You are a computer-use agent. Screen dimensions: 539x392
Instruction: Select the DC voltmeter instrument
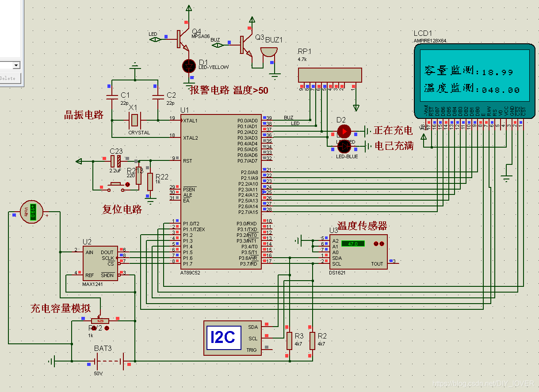coord(32,212)
